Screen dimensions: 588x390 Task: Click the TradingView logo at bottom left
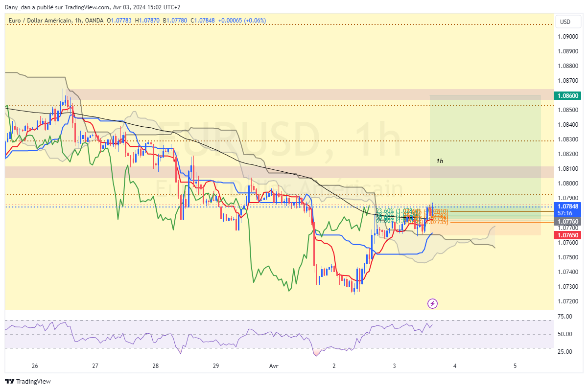coord(28,381)
